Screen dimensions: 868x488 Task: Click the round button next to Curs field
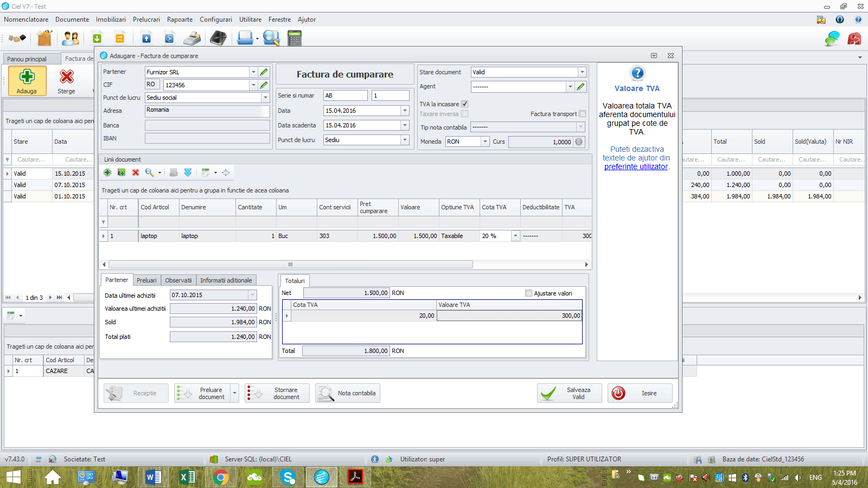click(x=579, y=142)
